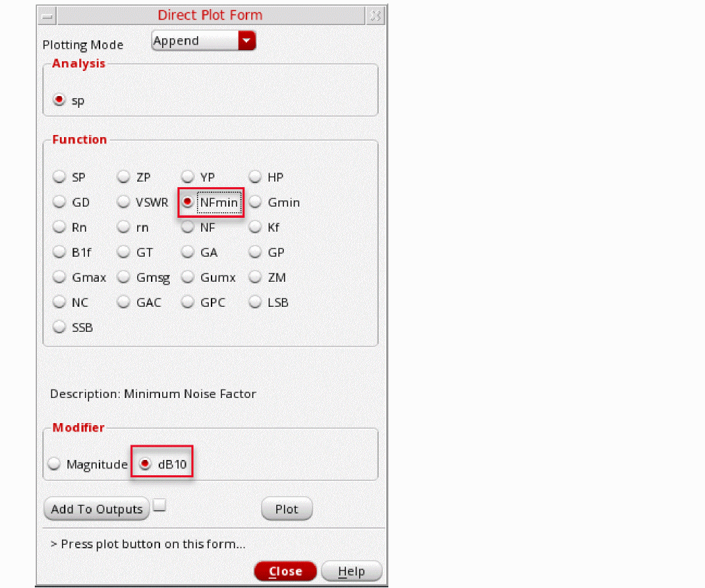Choose the SSB function radio button
Viewport: 705px width, 588px height.
(x=59, y=327)
